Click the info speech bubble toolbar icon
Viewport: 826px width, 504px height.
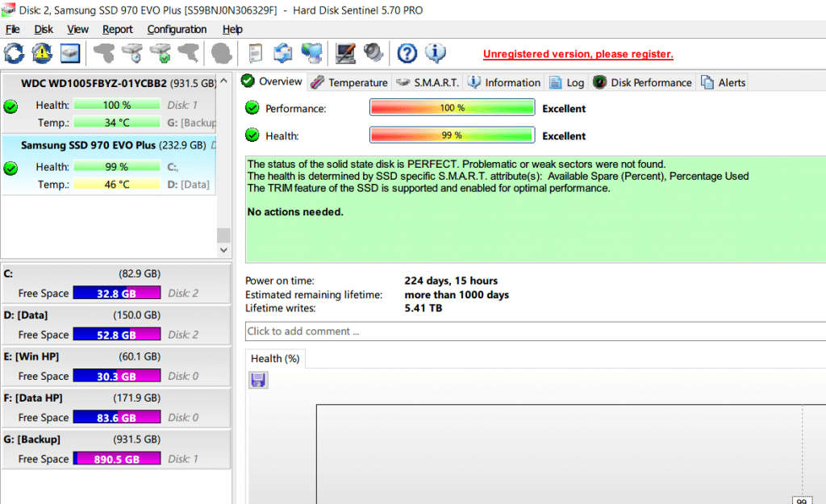tap(436, 53)
